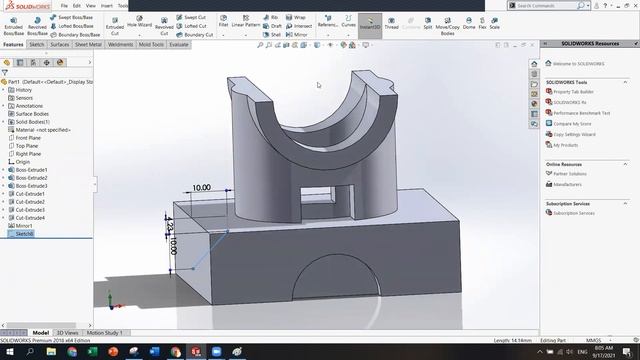Select the Thread tool
640x360 pixels.
point(391,23)
